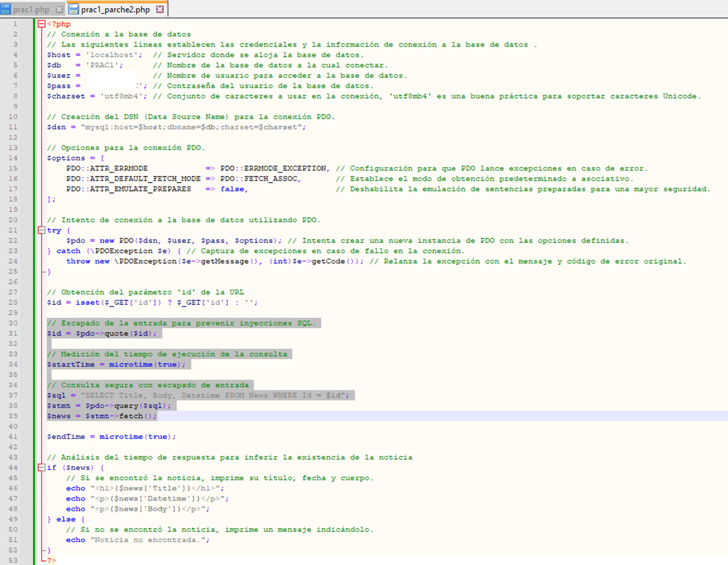This screenshot has width=728, height=565.
Task: Click the disk icon on the prac1.php tab
Action: (x=6, y=9)
